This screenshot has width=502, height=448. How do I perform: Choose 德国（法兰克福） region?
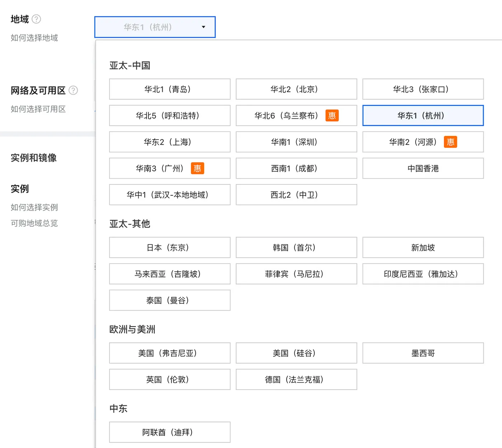click(x=296, y=379)
